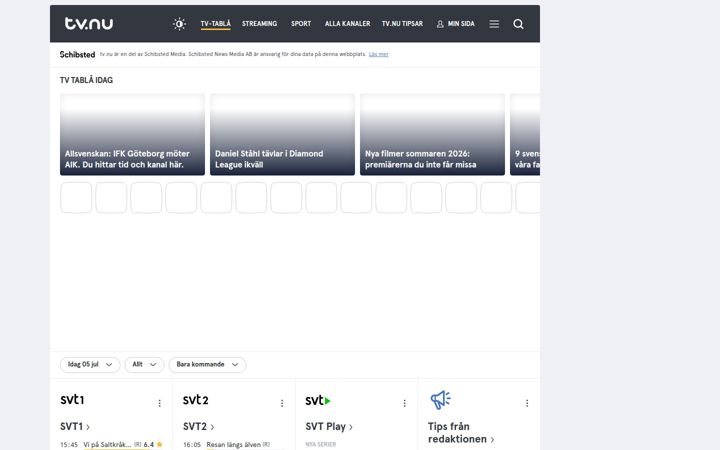This screenshot has width=720, height=450.
Task: Open the Bara kommande filter dropdown
Action: pyautogui.click(x=207, y=365)
